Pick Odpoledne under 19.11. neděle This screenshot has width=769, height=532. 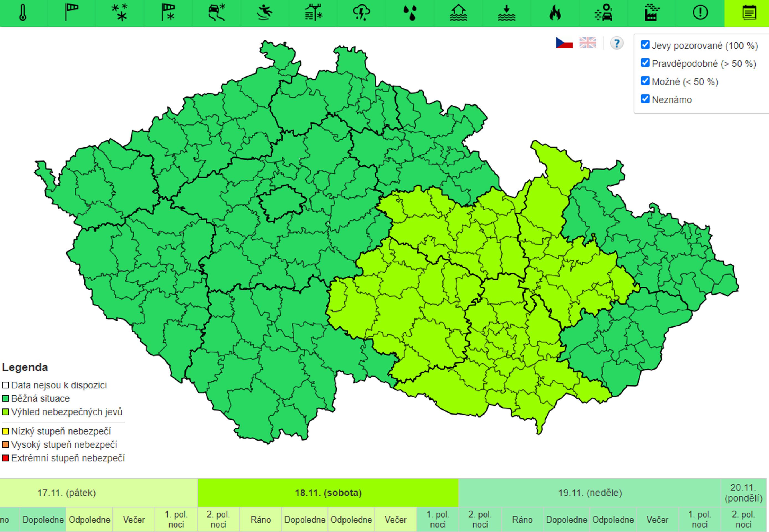613,520
